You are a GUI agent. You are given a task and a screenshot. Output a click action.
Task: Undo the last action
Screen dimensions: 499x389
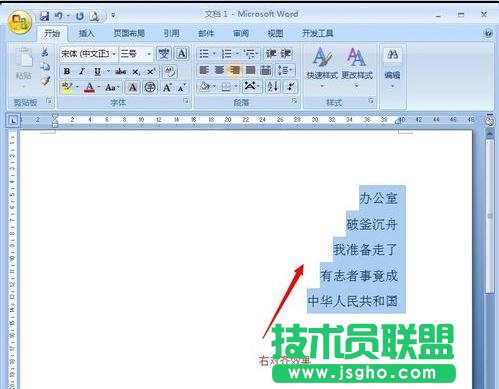pyautogui.click(x=59, y=16)
